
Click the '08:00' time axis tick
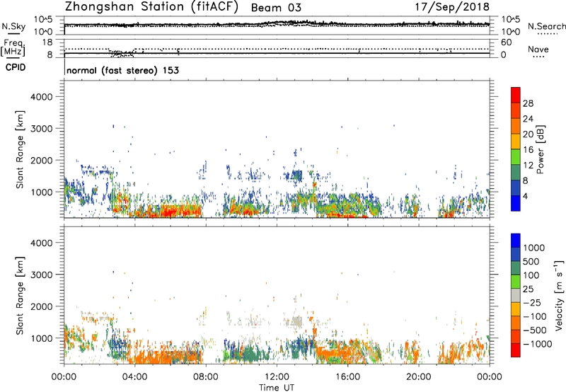206,377
